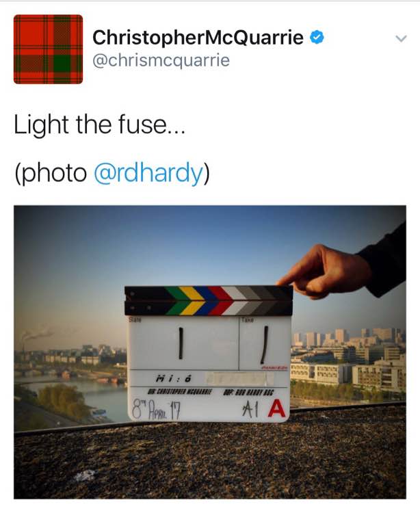The height and width of the screenshot is (513, 420).
Task: Click the slate number under the Slate label
Action: tap(180, 343)
